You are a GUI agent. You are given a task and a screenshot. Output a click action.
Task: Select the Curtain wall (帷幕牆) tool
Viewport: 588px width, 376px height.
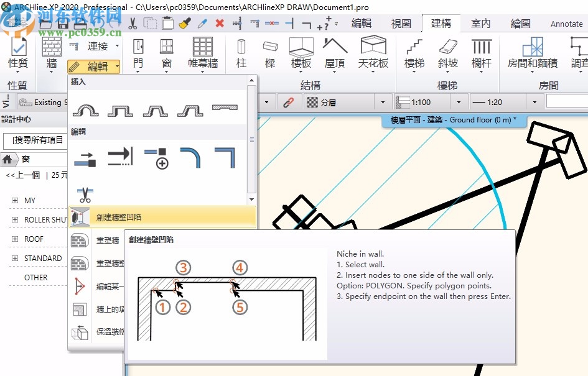click(x=203, y=54)
